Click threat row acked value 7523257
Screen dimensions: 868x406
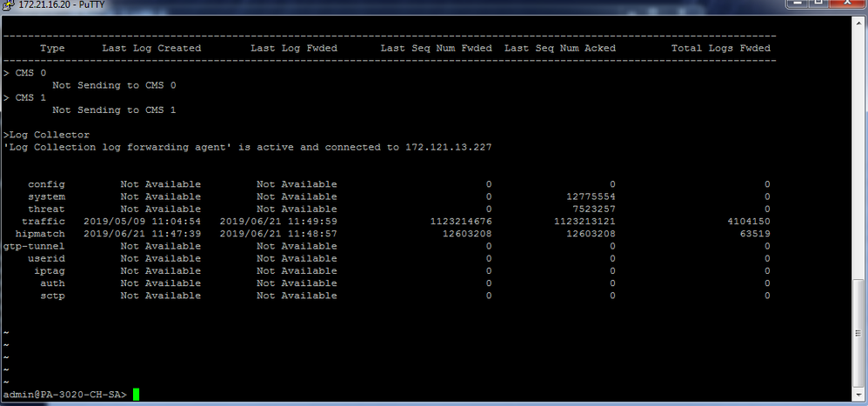click(593, 209)
